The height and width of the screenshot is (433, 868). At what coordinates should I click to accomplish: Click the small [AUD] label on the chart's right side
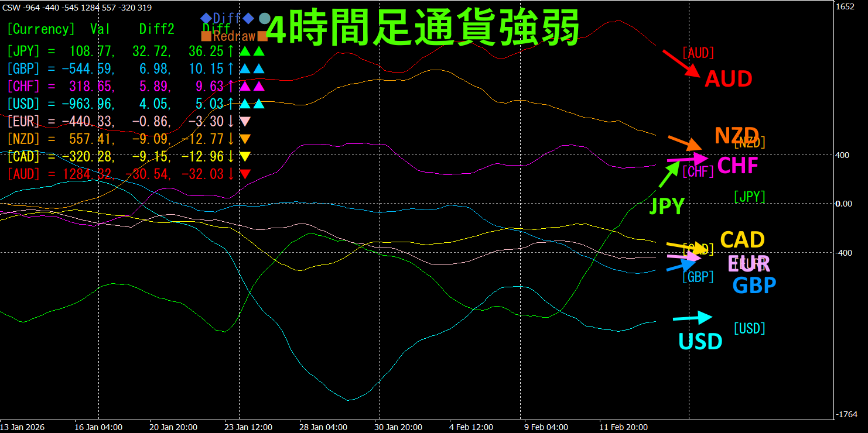tap(698, 53)
